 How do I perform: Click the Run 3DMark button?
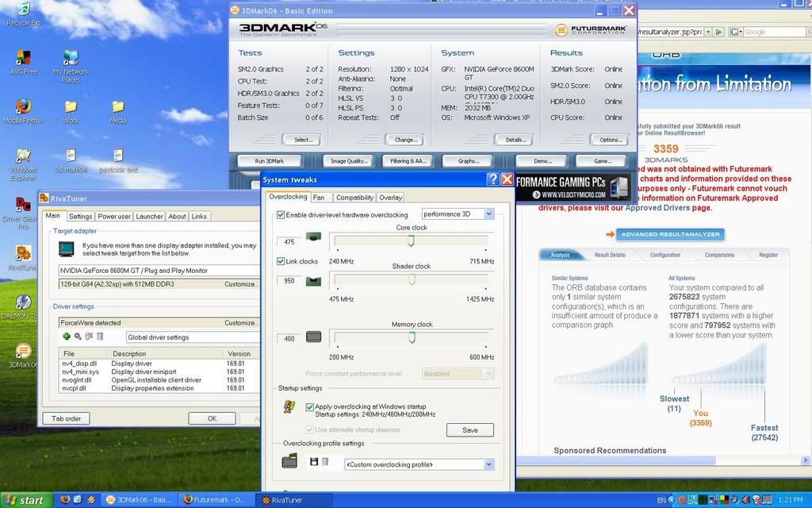(x=270, y=161)
